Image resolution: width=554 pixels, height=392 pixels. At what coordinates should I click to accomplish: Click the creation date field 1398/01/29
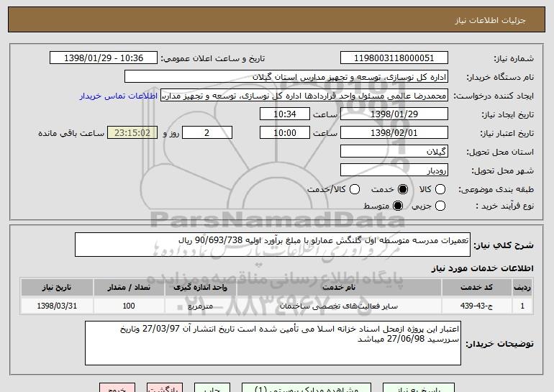click(x=394, y=114)
